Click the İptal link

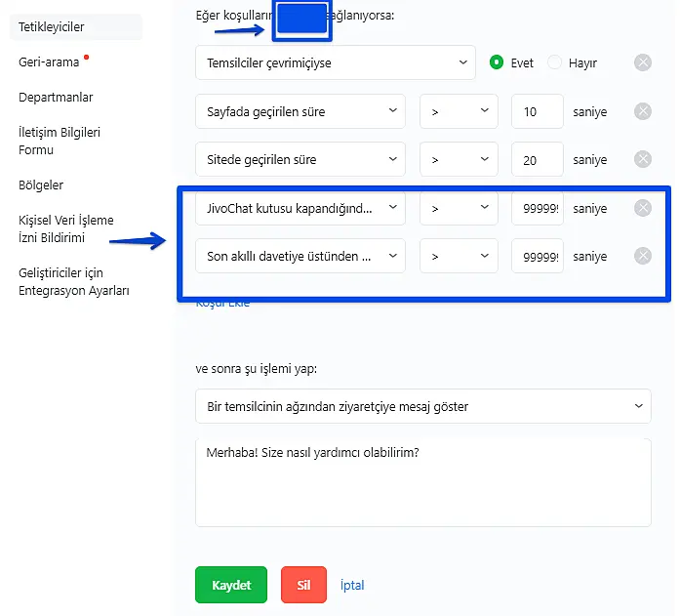tap(352, 586)
